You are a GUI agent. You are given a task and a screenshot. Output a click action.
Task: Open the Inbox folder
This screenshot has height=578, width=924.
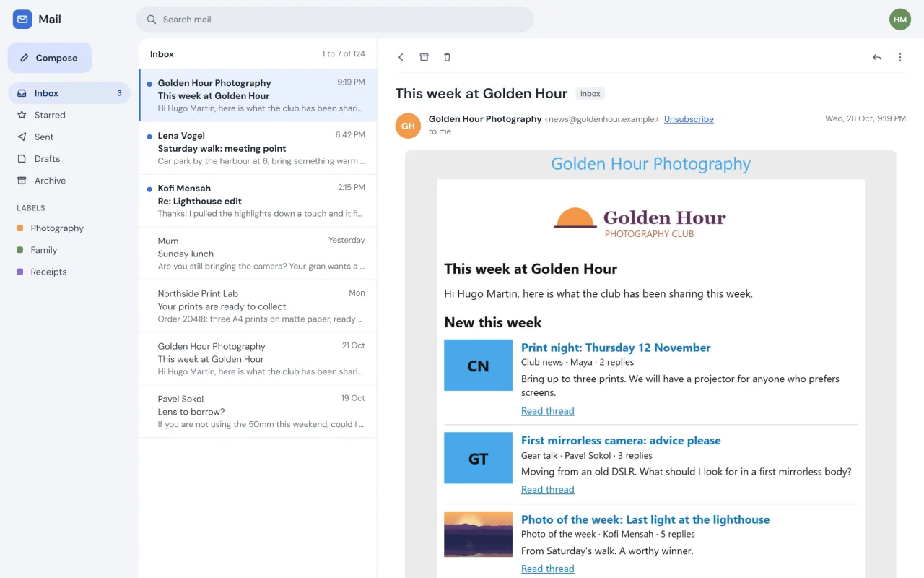(69, 93)
